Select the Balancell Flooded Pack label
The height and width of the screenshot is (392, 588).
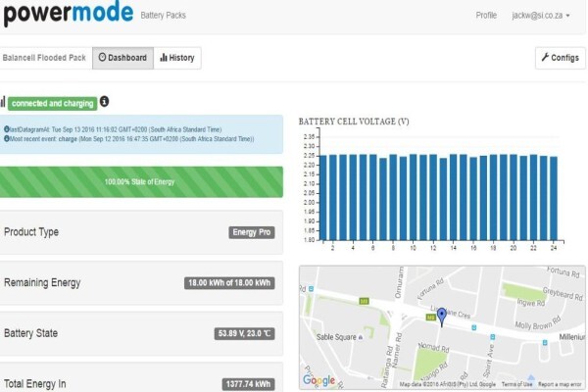pos(44,58)
